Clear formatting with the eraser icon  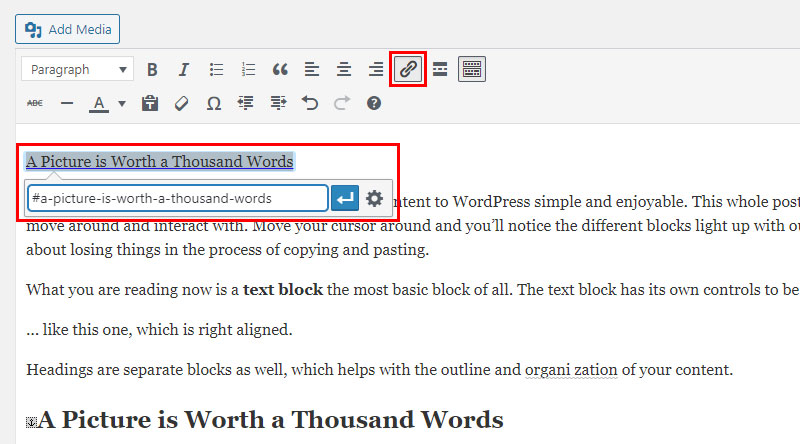click(182, 104)
